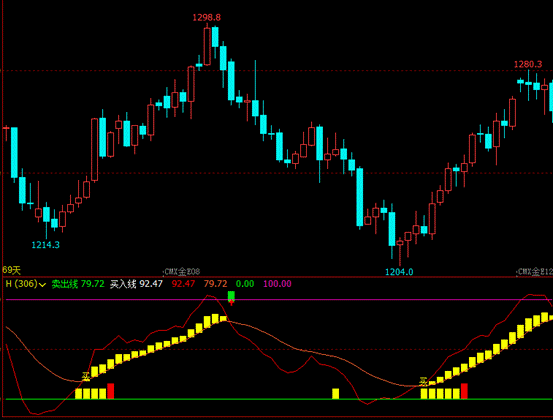
Task: Click the green 卖出线 79.72 legend
Action: (x=78, y=284)
